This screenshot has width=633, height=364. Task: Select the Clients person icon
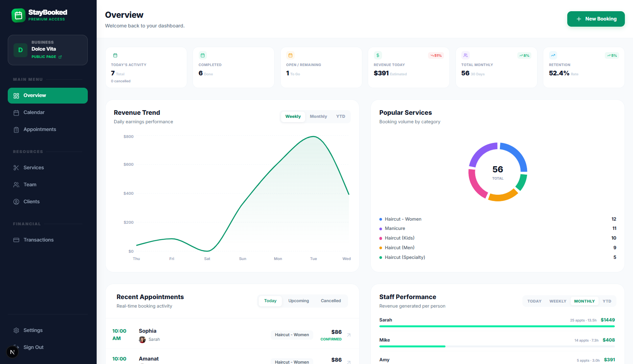pos(16,201)
